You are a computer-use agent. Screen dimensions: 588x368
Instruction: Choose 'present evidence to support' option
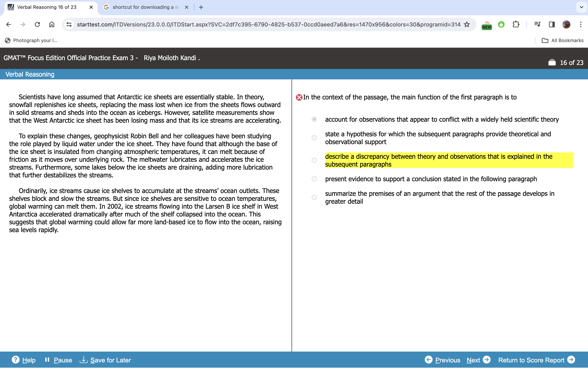[x=314, y=179]
